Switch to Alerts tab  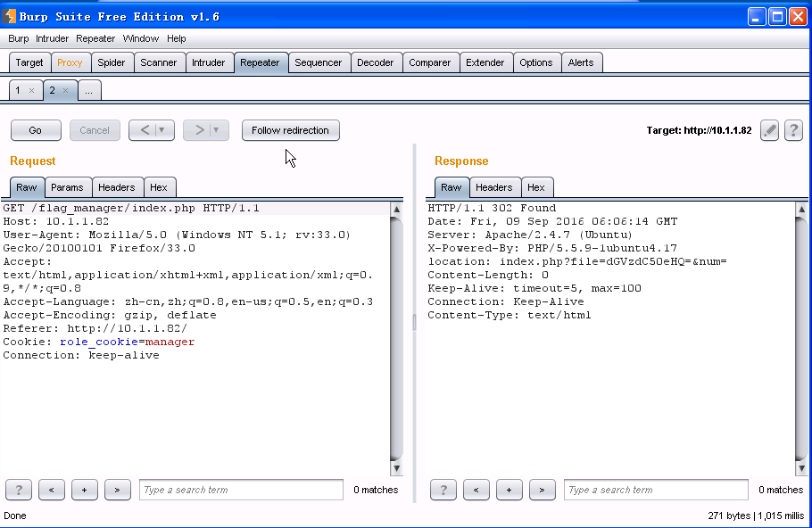click(x=581, y=62)
